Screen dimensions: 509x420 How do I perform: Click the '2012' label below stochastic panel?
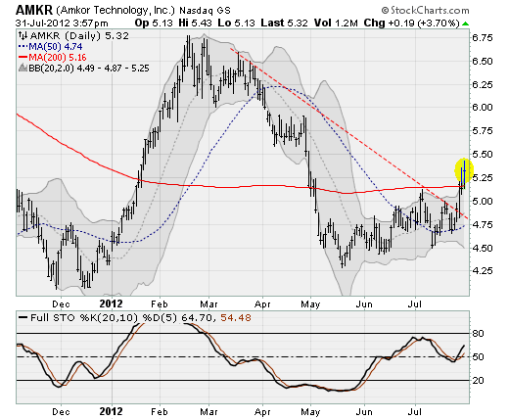point(111,411)
